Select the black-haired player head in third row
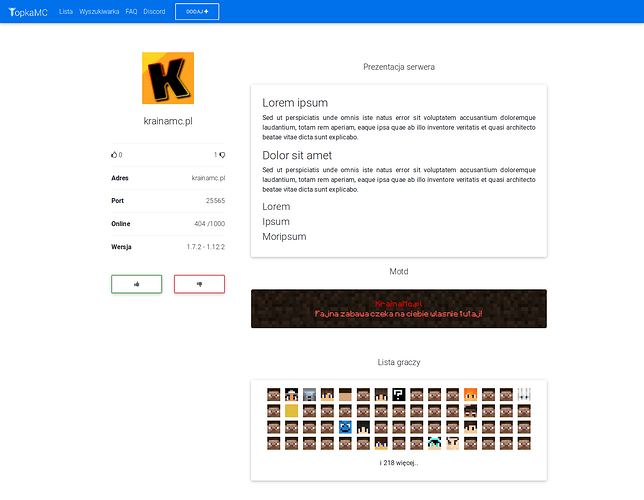This screenshot has height=500, width=644. [x=362, y=427]
